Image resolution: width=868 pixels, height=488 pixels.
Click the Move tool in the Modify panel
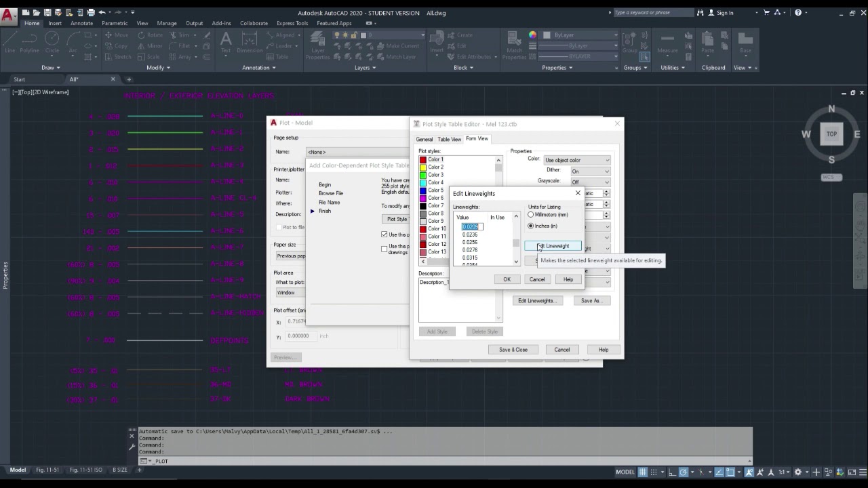click(115, 35)
